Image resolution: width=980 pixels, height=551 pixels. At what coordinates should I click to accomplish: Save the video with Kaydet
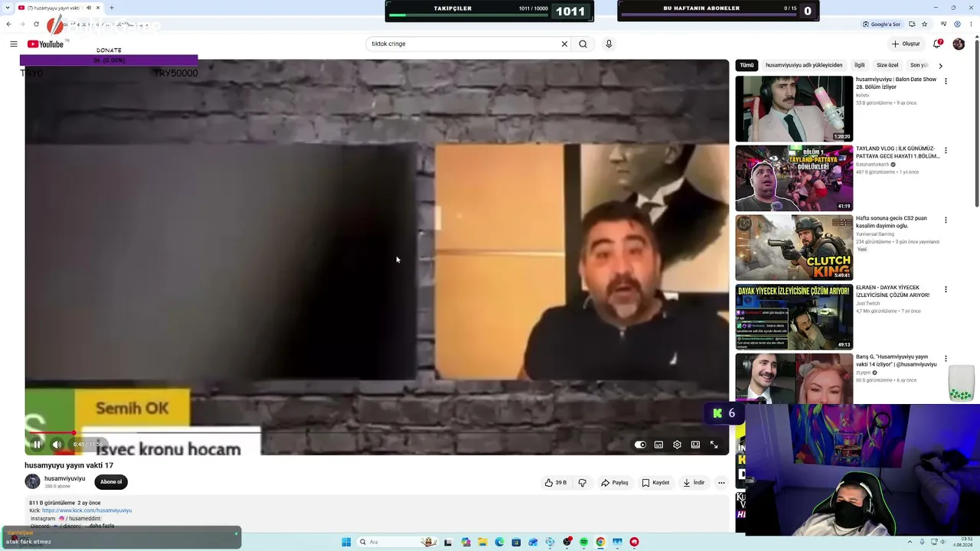click(656, 483)
